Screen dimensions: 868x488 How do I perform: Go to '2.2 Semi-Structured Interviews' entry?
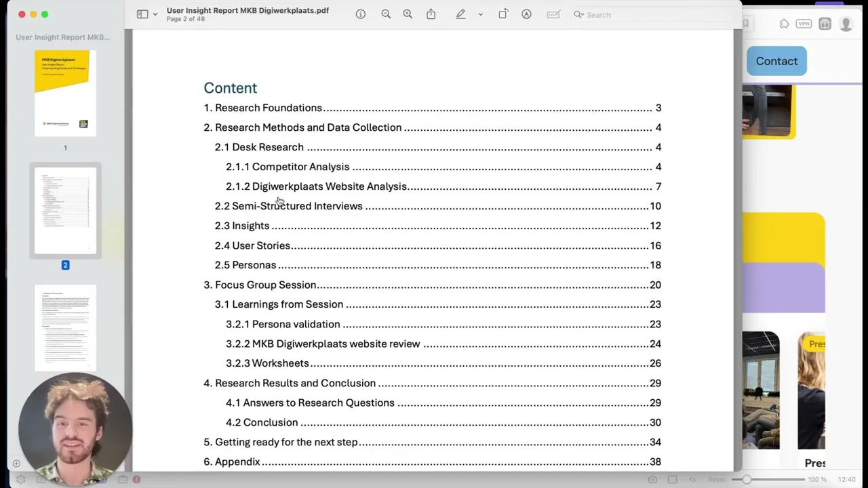(x=437, y=206)
